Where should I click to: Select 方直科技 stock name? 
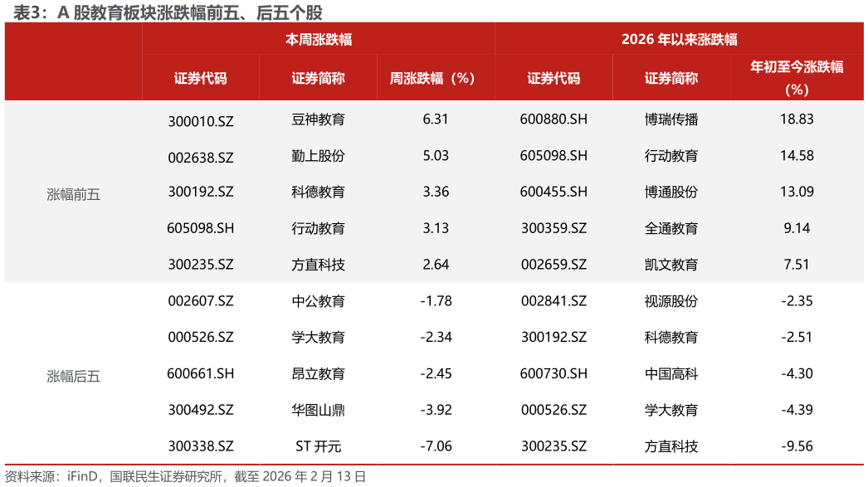click(319, 264)
